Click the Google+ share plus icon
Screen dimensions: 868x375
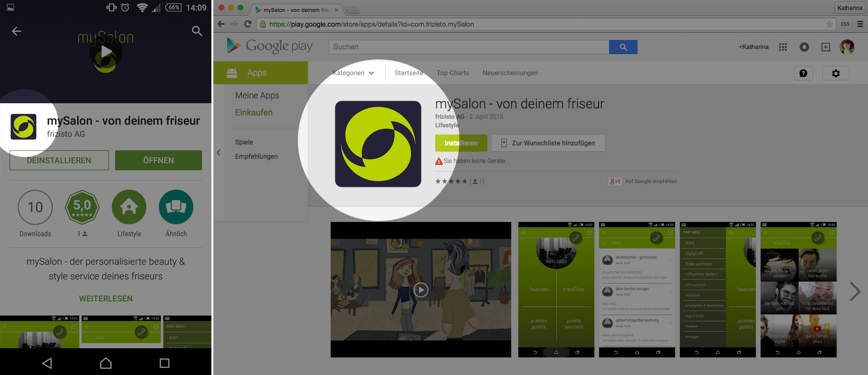pyautogui.click(x=826, y=47)
